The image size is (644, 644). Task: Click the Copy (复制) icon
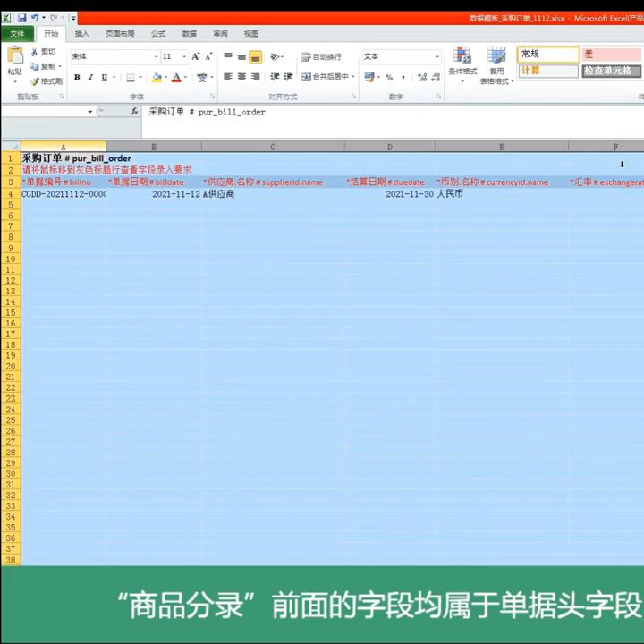click(35, 66)
